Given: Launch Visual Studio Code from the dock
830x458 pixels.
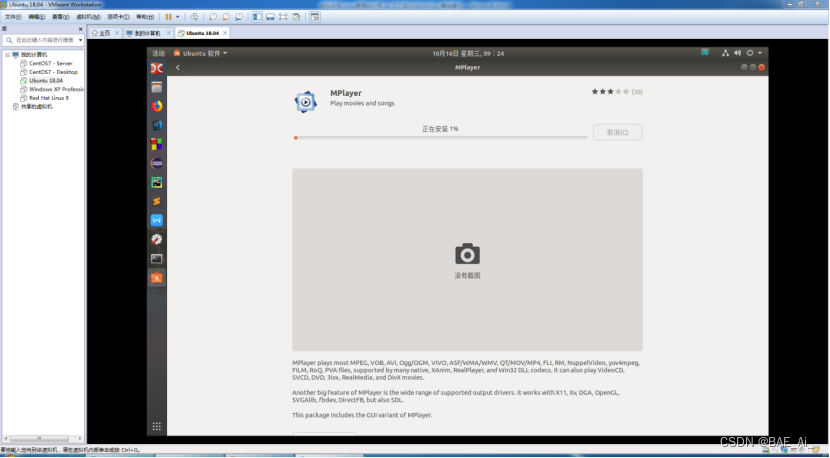Looking at the screenshot, I should point(157,125).
